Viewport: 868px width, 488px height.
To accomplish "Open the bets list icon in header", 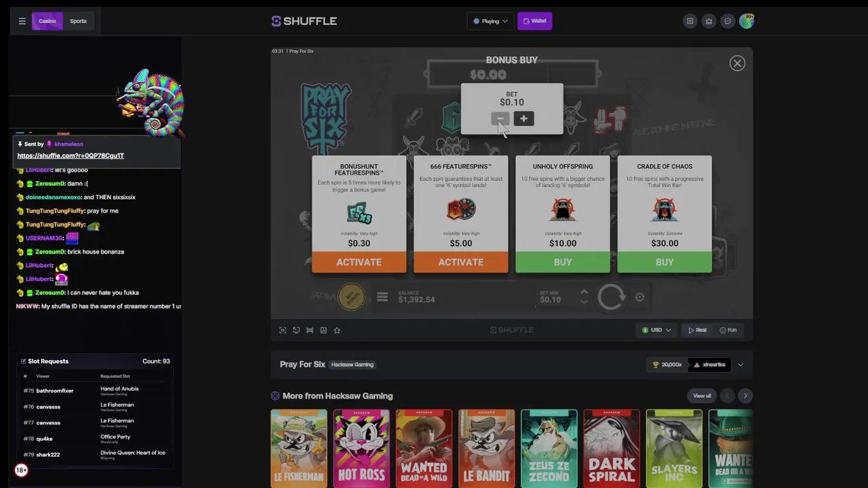I will (690, 21).
